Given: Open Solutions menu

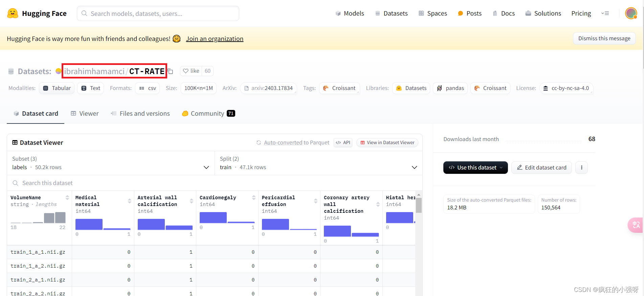Looking at the screenshot, I should 543,14.
